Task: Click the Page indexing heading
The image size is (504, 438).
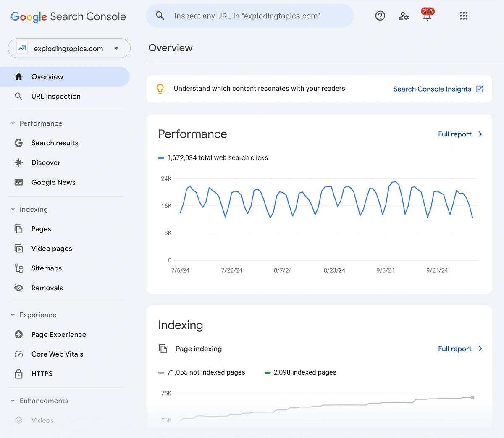Action: pyautogui.click(x=199, y=349)
